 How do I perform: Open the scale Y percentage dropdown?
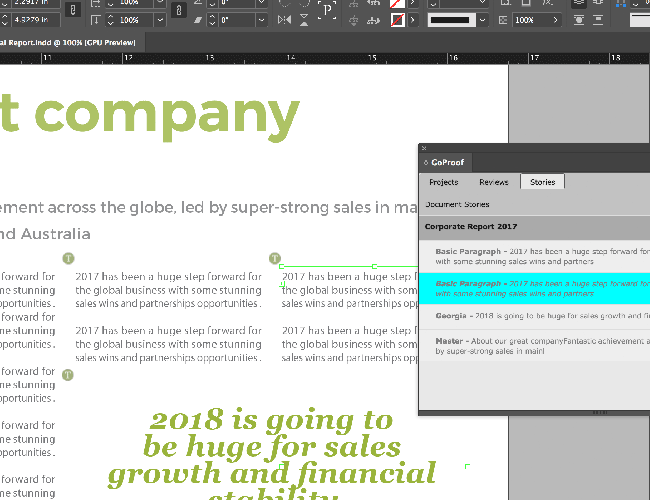point(158,20)
